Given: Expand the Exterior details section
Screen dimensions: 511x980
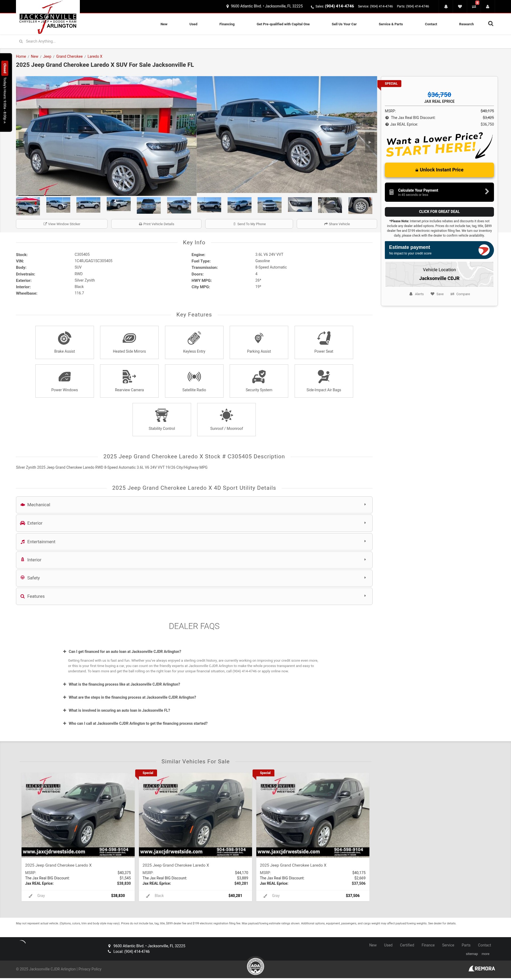Looking at the screenshot, I should click(x=194, y=523).
